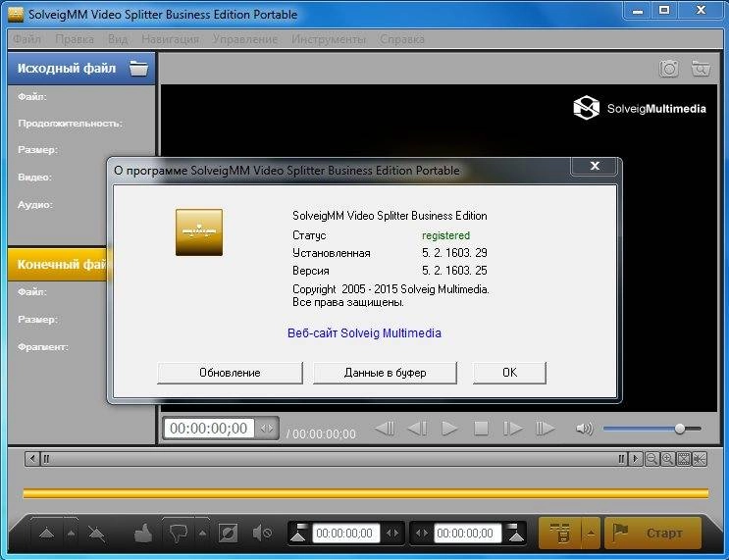Expand orange batch dropdown arrow
Viewport: 729px width, 560px height.
[x=591, y=533]
